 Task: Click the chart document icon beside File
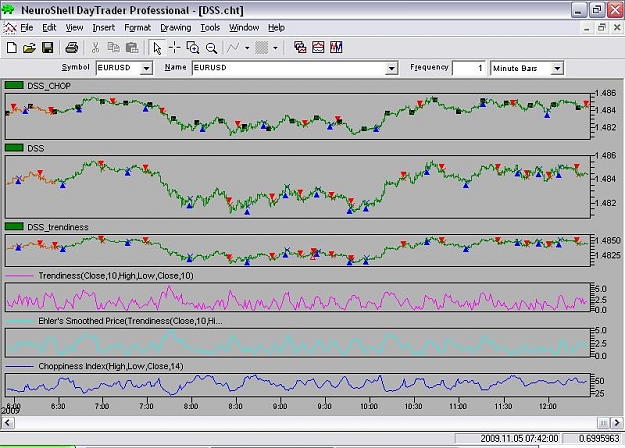(10, 28)
